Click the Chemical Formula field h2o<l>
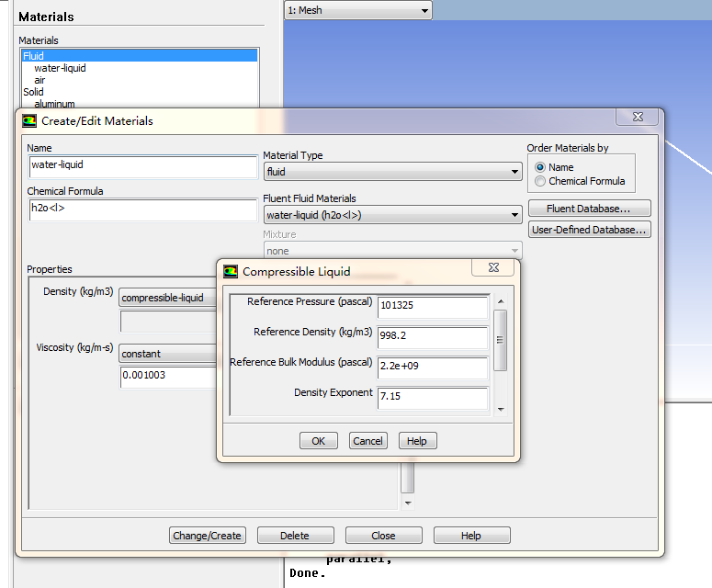This screenshot has height=588, width=712. coord(143,209)
